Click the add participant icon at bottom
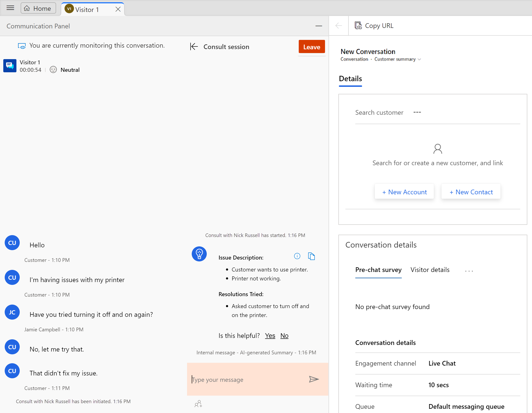The image size is (532, 413). pyautogui.click(x=198, y=404)
